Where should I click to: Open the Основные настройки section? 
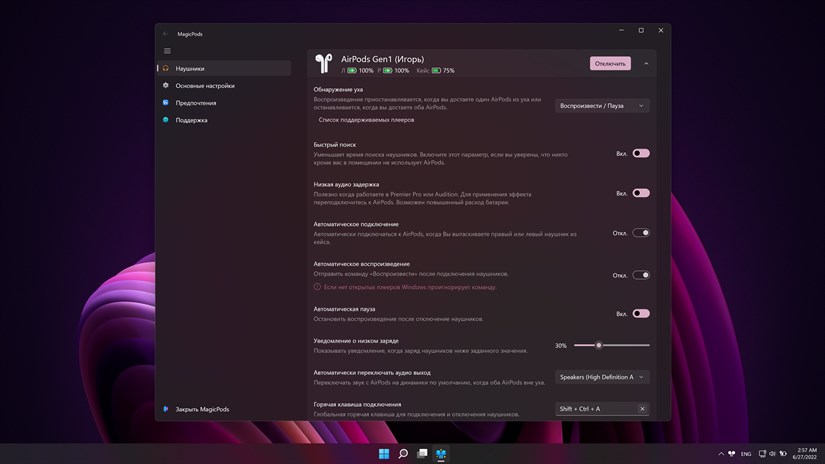(x=224, y=85)
